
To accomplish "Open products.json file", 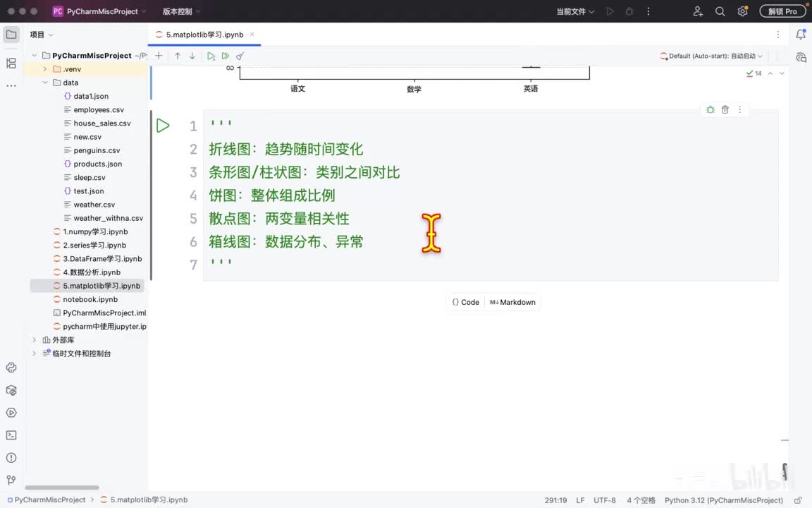I will (x=97, y=164).
